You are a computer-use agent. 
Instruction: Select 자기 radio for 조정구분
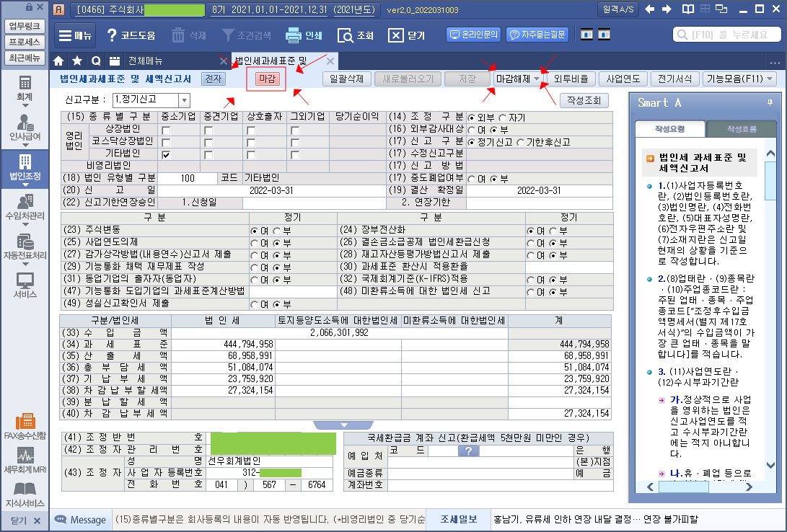(503, 118)
